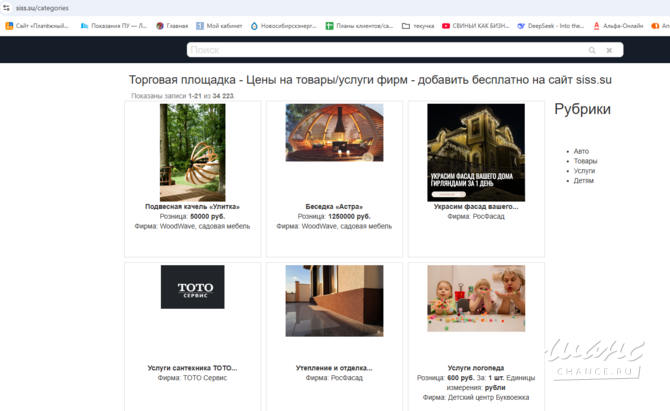
Task: Open the Товары category
Action: click(x=585, y=161)
